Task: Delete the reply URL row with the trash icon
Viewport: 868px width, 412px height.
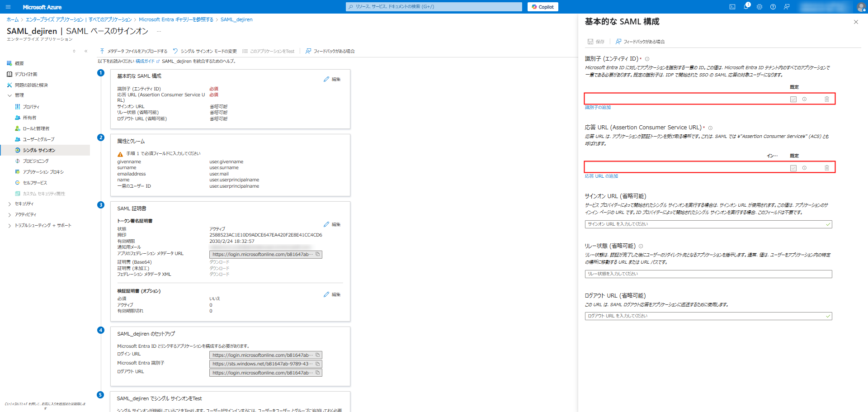Action: coord(827,168)
